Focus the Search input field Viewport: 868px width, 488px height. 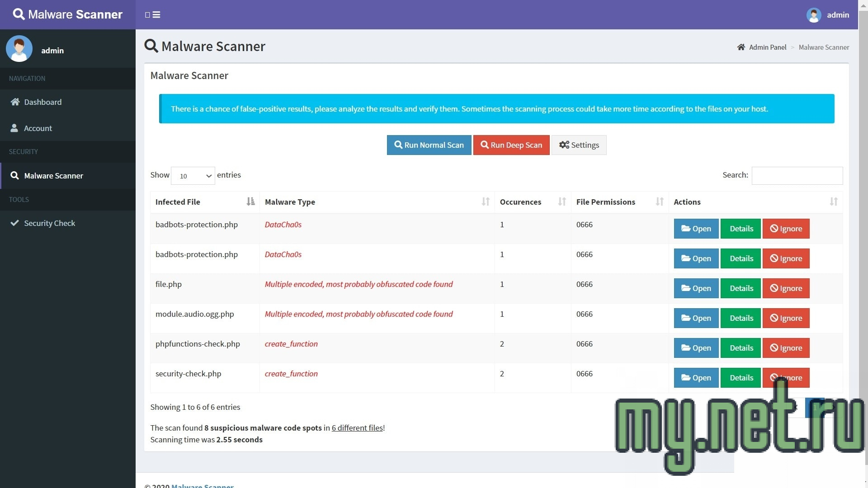click(x=797, y=176)
